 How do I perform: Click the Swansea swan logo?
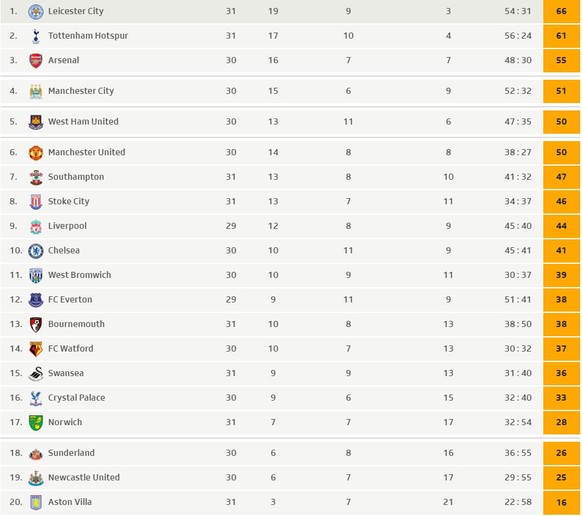click(36, 373)
